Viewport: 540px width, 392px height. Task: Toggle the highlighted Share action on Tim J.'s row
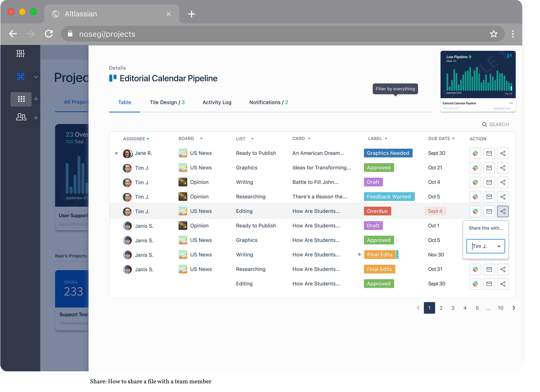pos(503,211)
